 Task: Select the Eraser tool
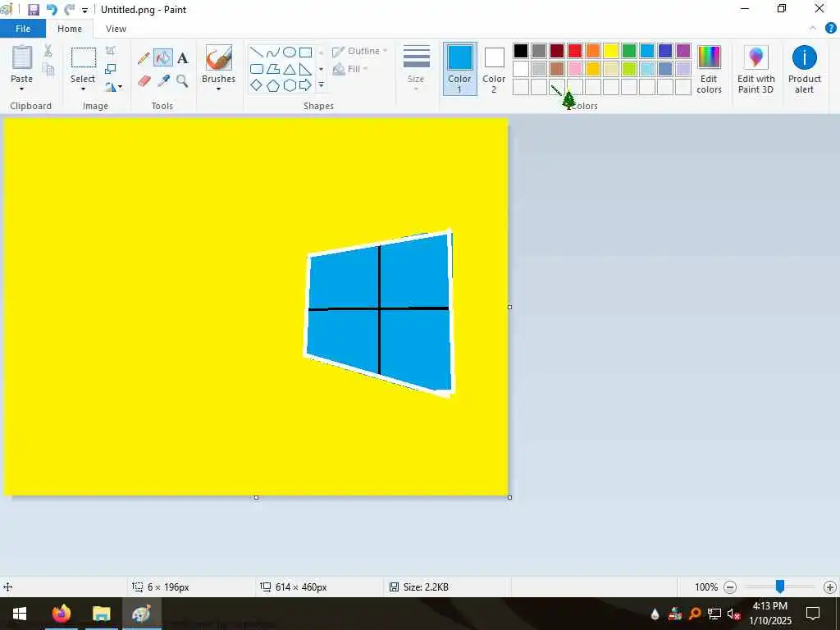coord(144,81)
